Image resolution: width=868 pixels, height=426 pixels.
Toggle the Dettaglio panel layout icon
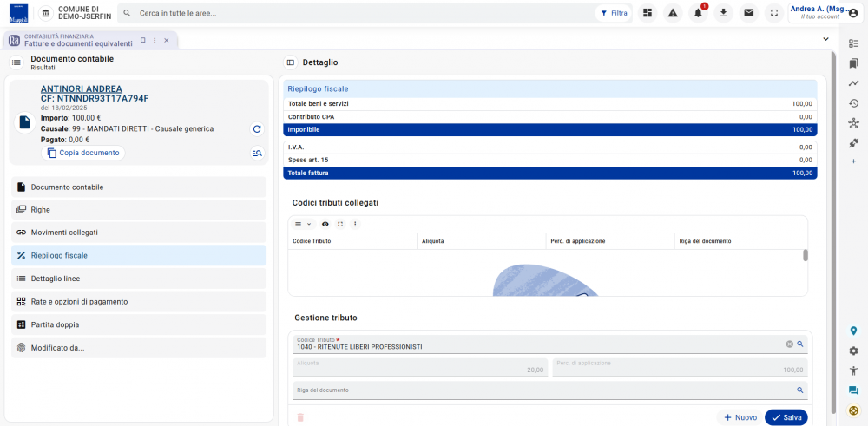pos(290,62)
